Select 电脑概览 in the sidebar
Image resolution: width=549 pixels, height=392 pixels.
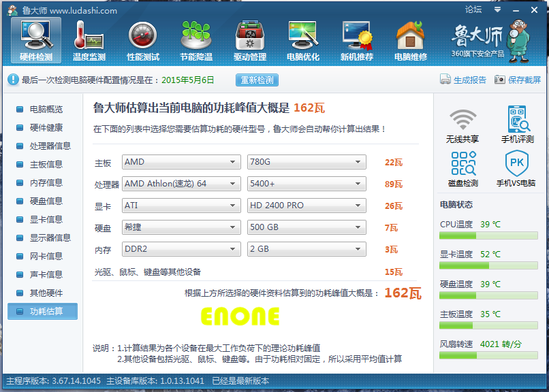click(x=43, y=109)
